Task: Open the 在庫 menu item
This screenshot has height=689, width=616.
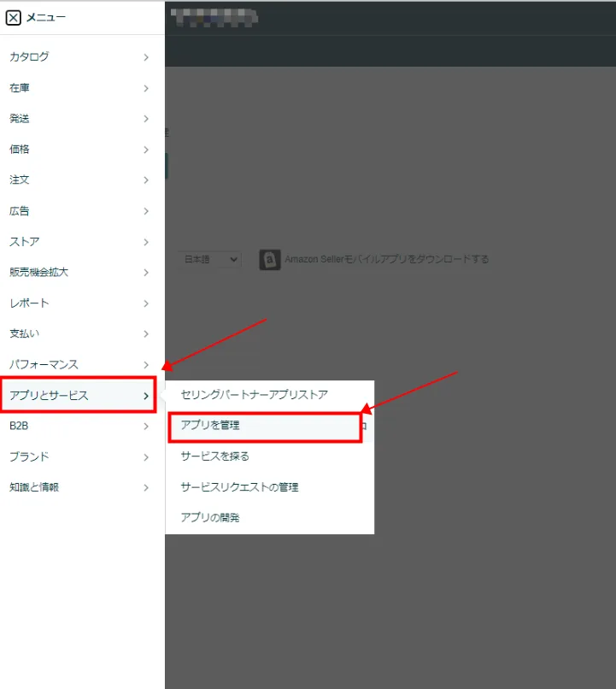Action: point(82,88)
